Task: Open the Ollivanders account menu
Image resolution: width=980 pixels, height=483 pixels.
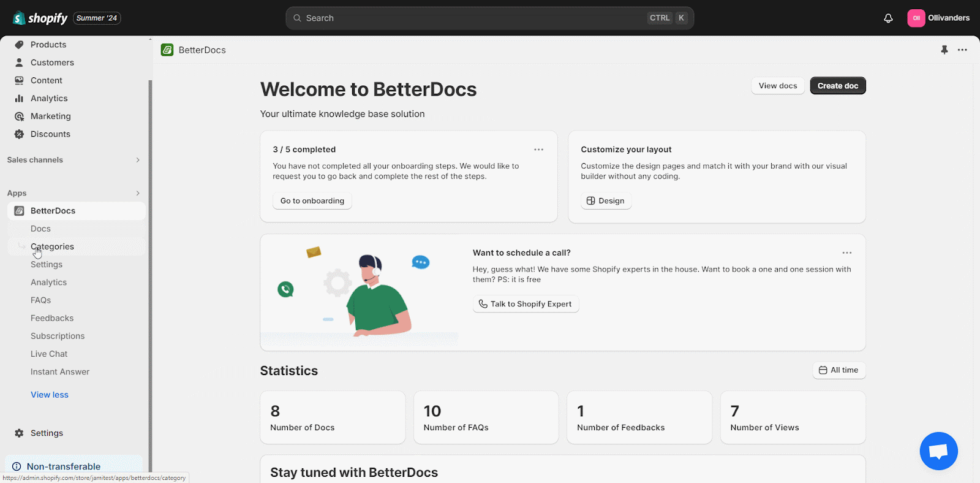Action: 938,18
